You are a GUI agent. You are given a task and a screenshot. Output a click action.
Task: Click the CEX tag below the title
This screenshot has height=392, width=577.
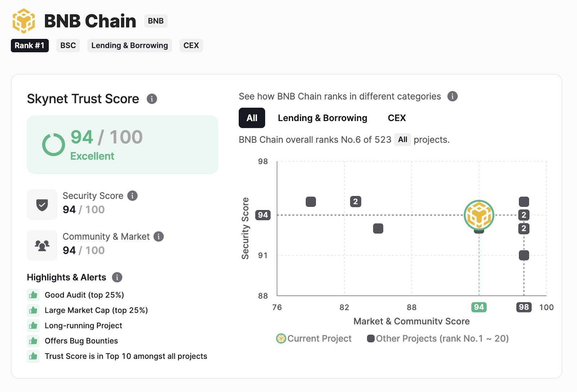coord(191,45)
